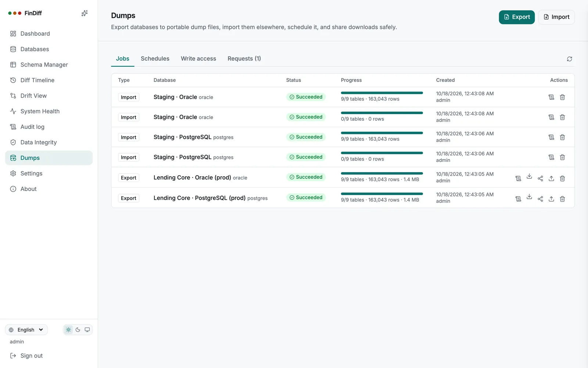Delete Staging PostgreSQL import with 0 rows
This screenshot has width=588, height=368.
click(x=562, y=157)
